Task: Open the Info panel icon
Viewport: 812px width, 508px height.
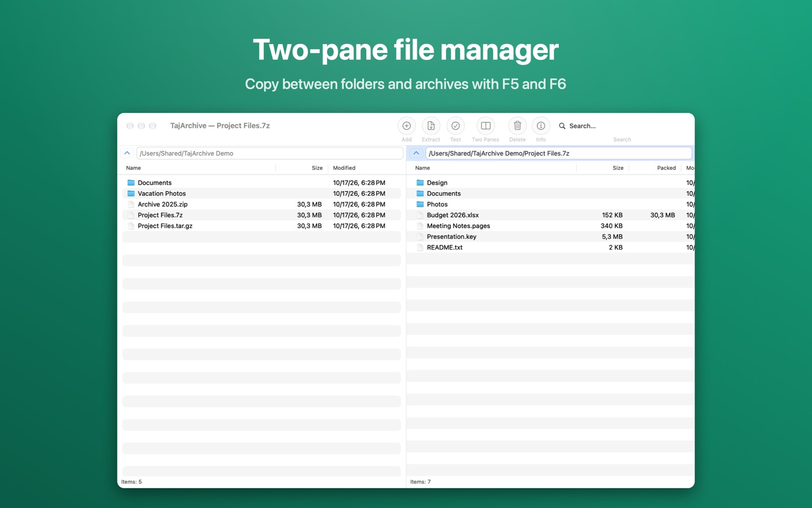Action: tap(541, 126)
